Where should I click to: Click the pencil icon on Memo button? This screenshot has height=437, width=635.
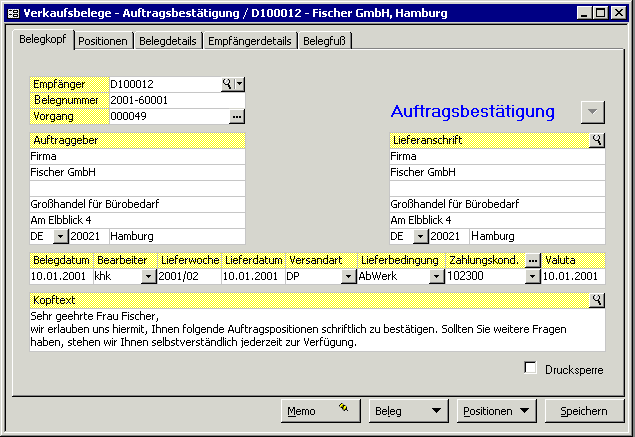(344, 410)
